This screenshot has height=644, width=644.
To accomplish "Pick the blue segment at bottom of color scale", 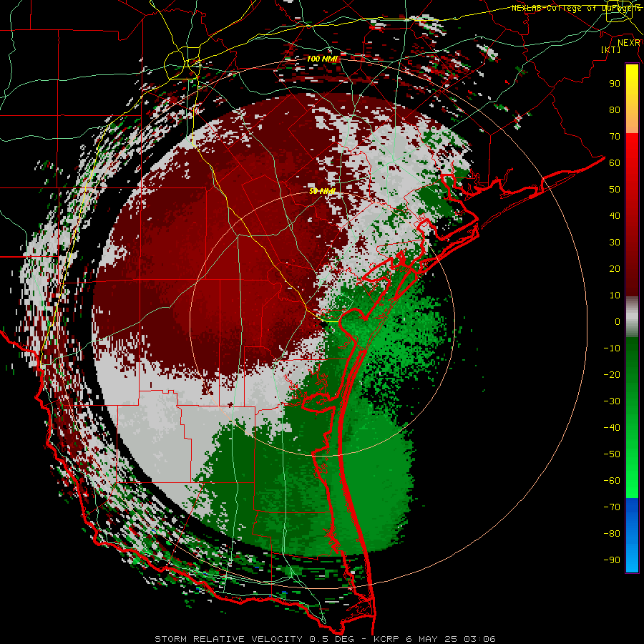I will pos(632,535).
